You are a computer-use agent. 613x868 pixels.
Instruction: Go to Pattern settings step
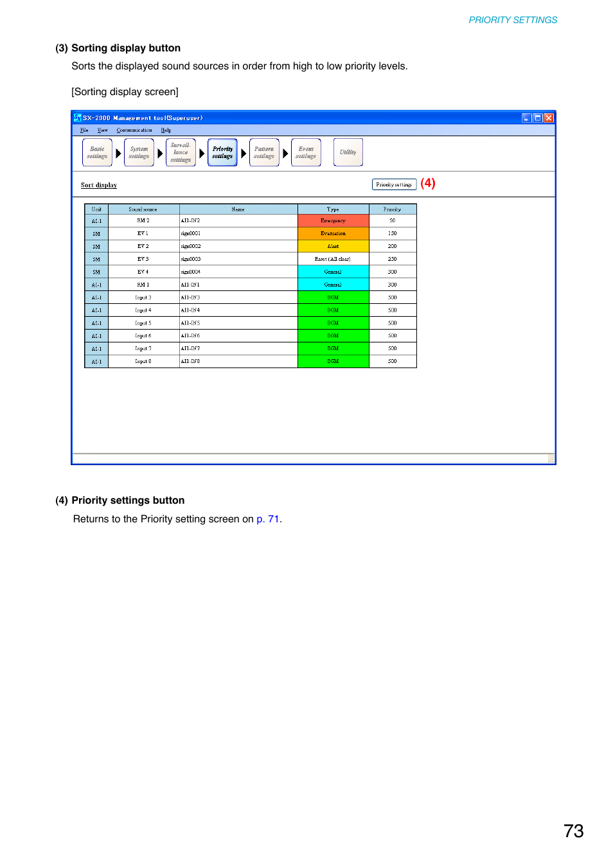[x=264, y=152]
